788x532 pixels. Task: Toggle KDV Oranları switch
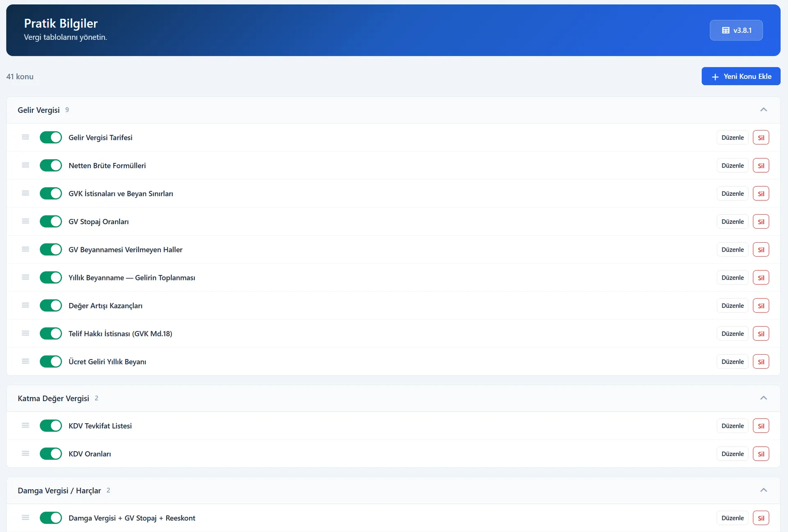click(x=51, y=454)
